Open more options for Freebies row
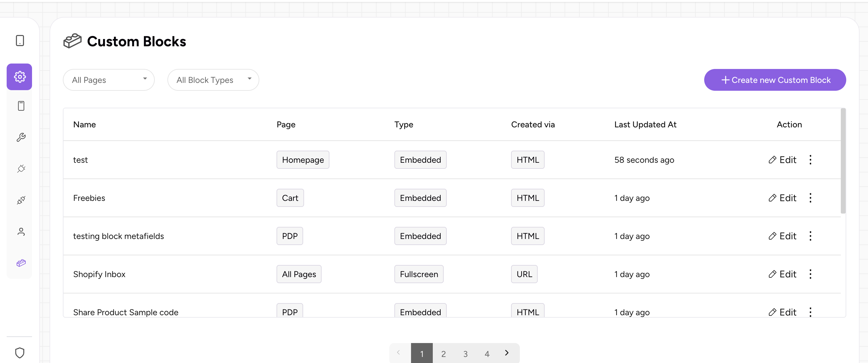The image size is (868, 363). click(x=810, y=198)
